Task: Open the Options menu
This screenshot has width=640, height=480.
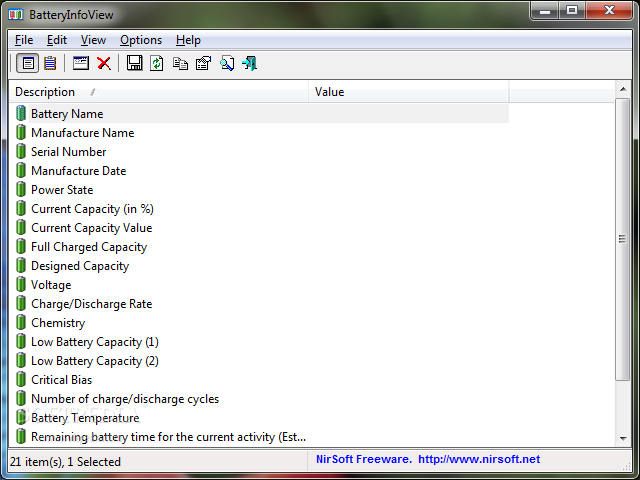Action: click(x=141, y=40)
